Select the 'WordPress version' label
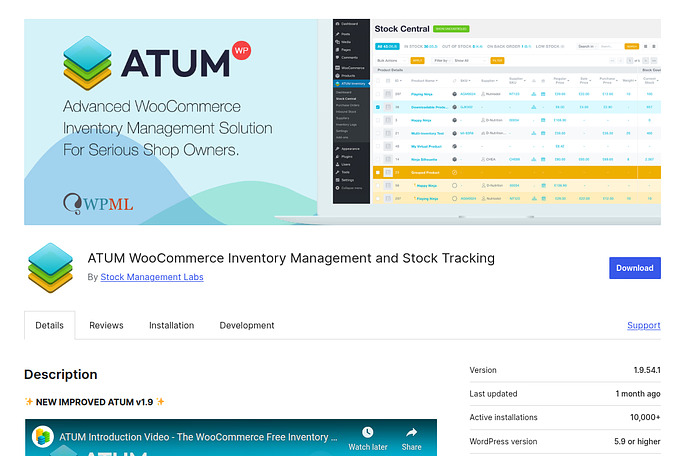 click(503, 441)
